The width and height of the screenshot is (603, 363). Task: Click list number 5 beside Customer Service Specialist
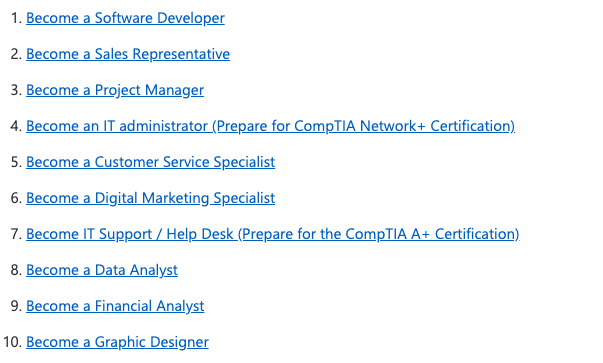(17, 162)
